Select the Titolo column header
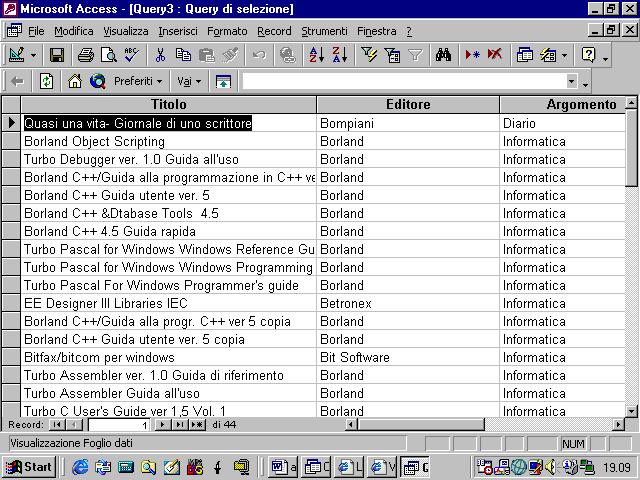The width and height of the screenshot is (640, 480). (169, 104)
